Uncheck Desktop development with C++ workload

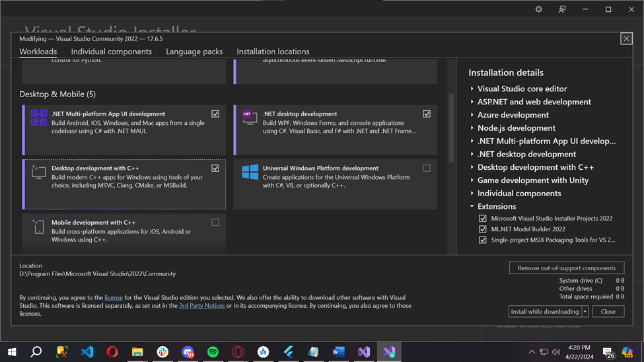(215, 168)
